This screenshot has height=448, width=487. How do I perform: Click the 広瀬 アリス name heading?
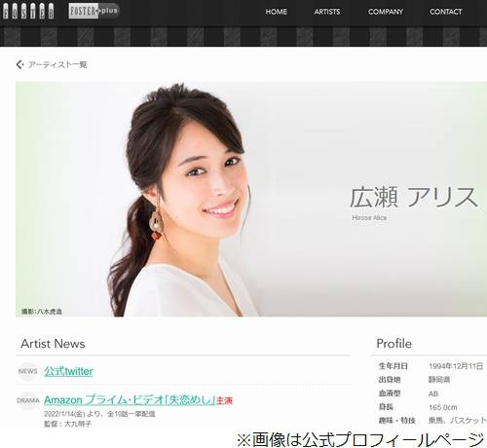pos(414,197)
